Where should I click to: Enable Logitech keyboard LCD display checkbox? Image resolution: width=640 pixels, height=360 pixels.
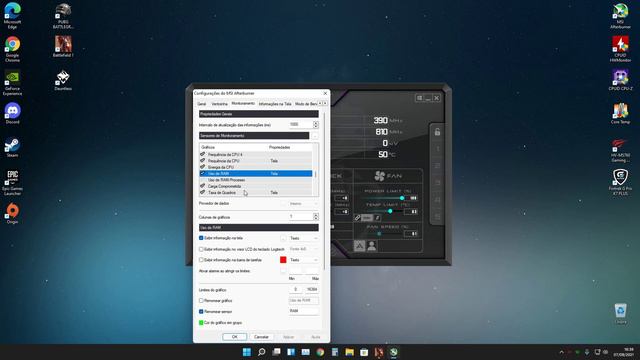point(201,249)
